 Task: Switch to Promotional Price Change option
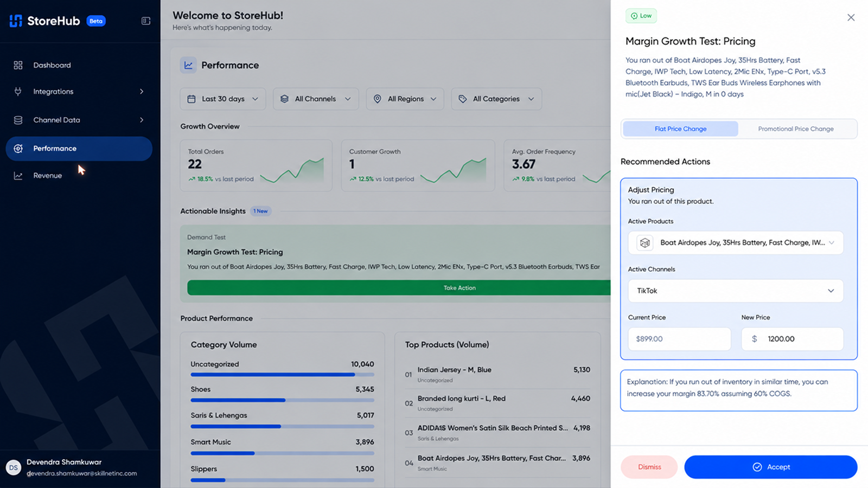[x=795, y=129]
